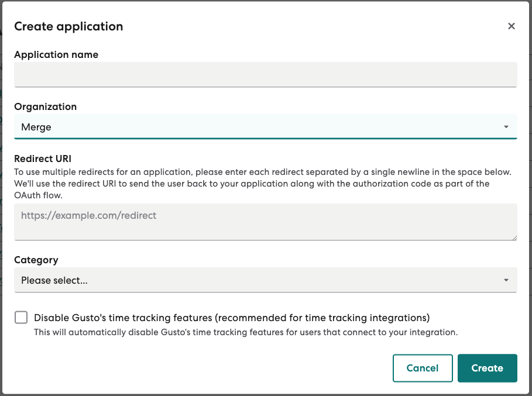The height and width of the screenshot is (396, 532).
Task: Click the Organization dropdown caret arrow
Action: click(x=506, y=127)
